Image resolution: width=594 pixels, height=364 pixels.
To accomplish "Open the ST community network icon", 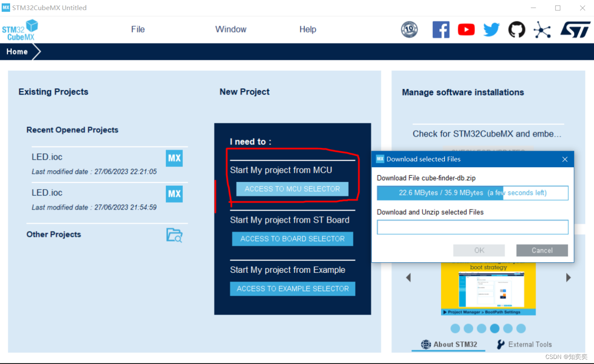I will click(542, 30).
